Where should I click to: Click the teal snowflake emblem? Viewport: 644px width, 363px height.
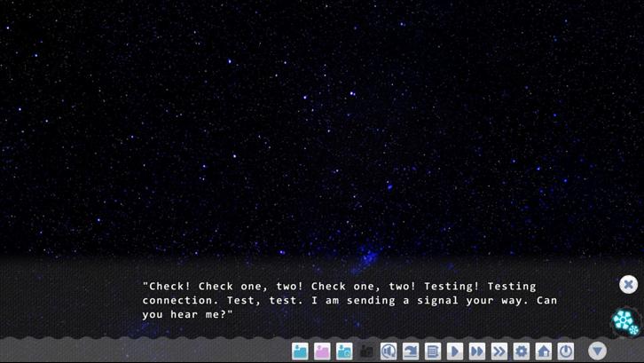point(626,322)
